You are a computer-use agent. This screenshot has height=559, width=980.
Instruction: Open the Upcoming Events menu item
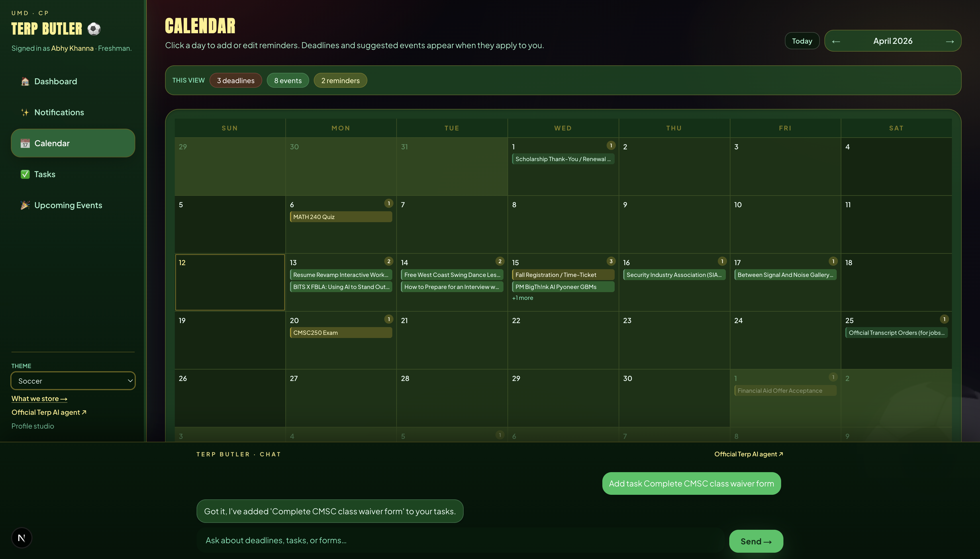(x=68, y=205)
